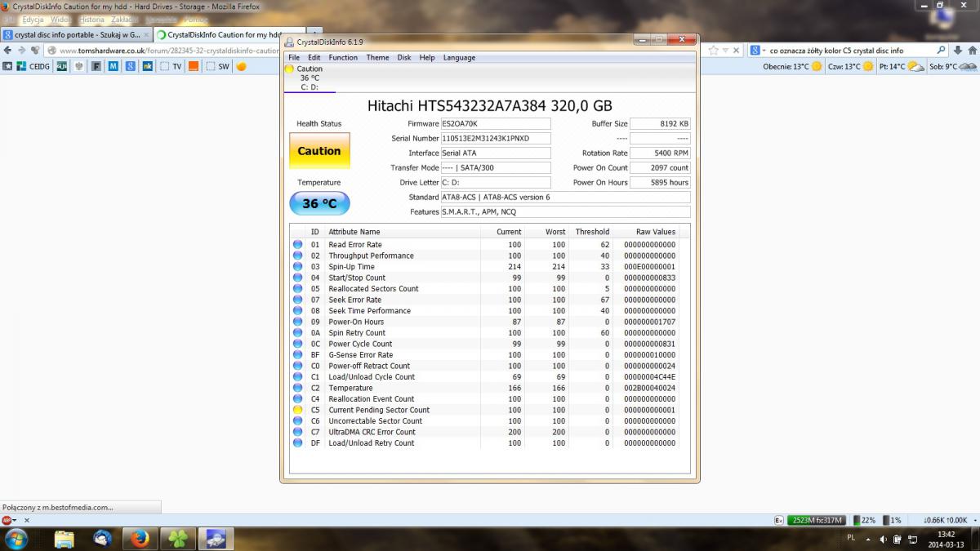The image size is (980, 551).
Task: Click the Power On Count 2097 count field
Action: pyautogui.click(x=661, y=168)
